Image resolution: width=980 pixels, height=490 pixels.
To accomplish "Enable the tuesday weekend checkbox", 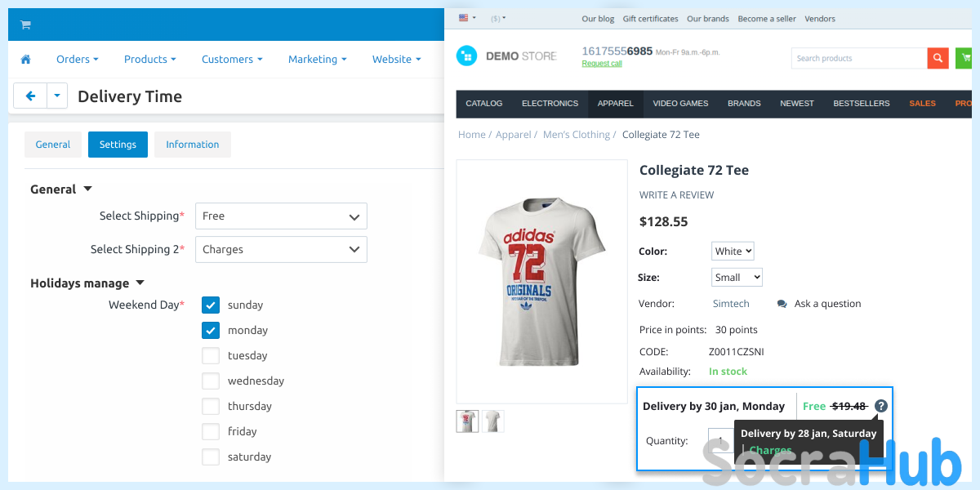I will (211, 355).
